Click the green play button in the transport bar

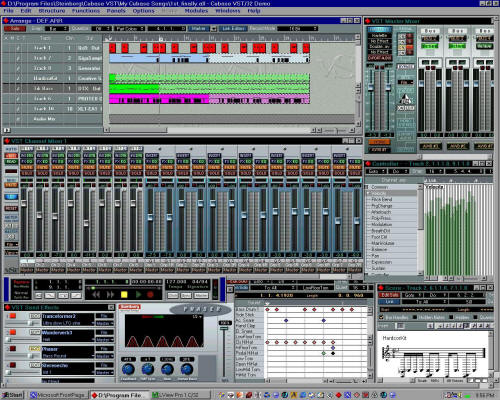[x=138, y=295]
